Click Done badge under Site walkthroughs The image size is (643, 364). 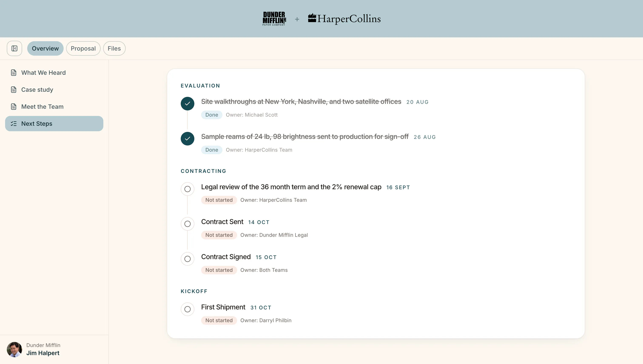coord(212,115)
